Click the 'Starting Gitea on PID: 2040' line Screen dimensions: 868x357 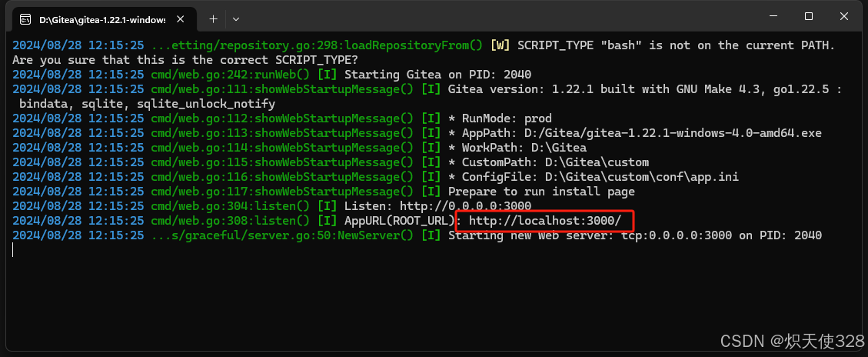(437, 75)
